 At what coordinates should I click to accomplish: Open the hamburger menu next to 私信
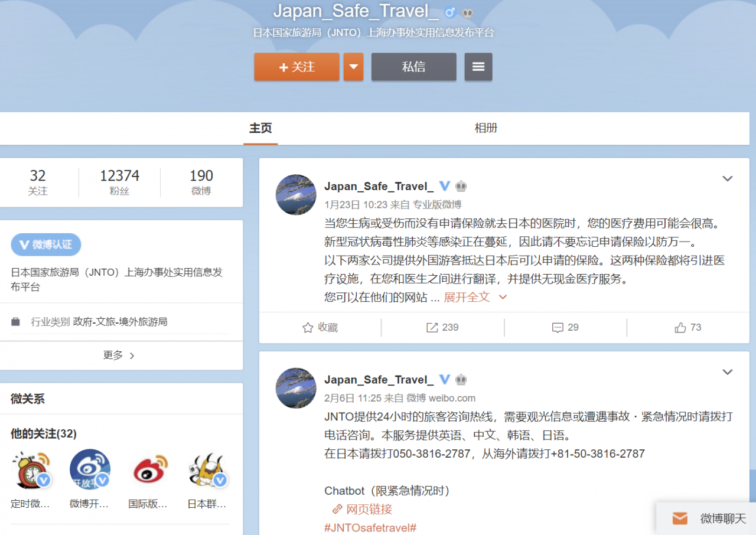coord(478,67)
